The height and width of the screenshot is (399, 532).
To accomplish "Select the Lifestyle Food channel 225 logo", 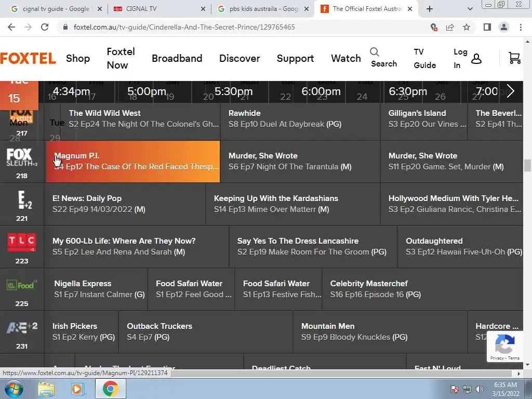I will (x=22, y=285).
